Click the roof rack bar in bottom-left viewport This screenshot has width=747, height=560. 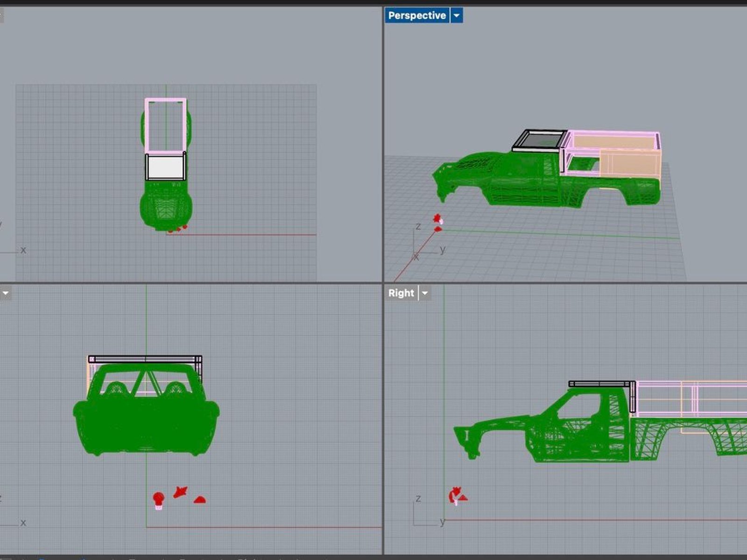click(145, 359)
